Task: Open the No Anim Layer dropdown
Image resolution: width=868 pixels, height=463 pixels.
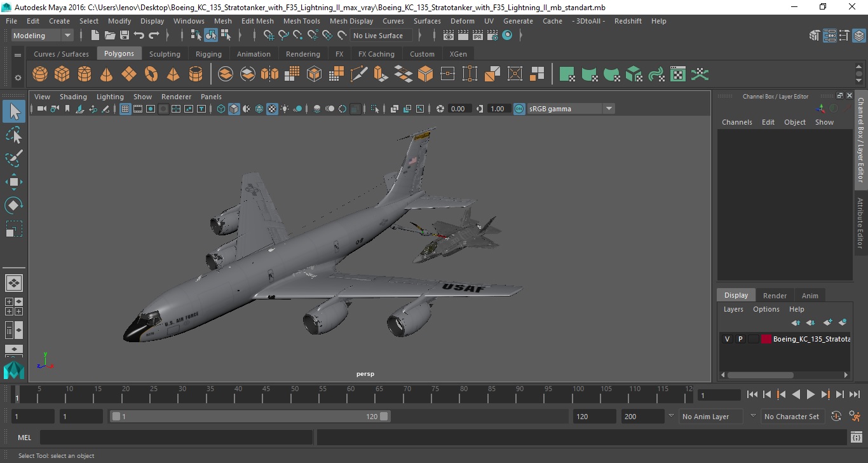Action: click(x=710, y=417)
